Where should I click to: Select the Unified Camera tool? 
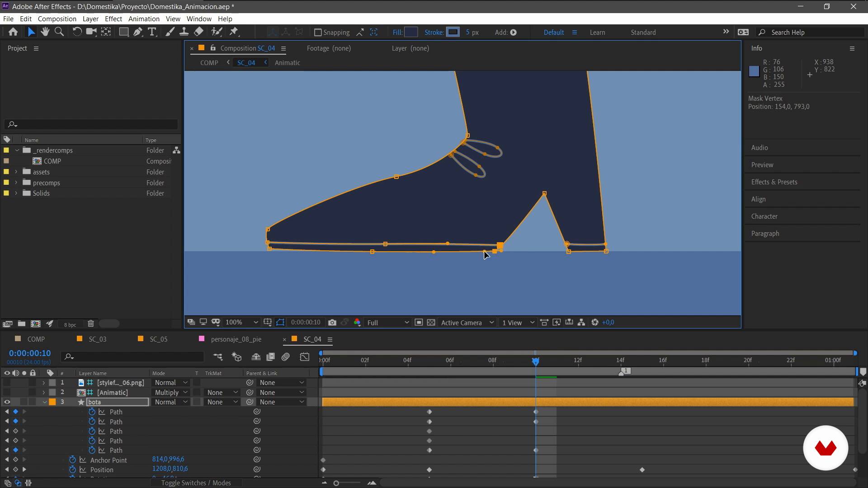(91, 32)
